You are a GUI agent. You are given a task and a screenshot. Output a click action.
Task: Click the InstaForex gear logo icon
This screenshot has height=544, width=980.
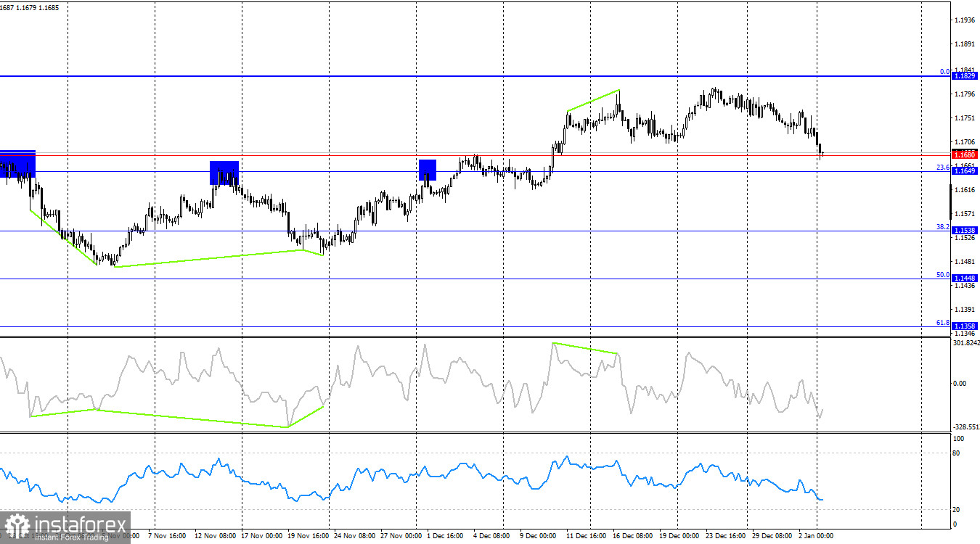tap(16, 524)
